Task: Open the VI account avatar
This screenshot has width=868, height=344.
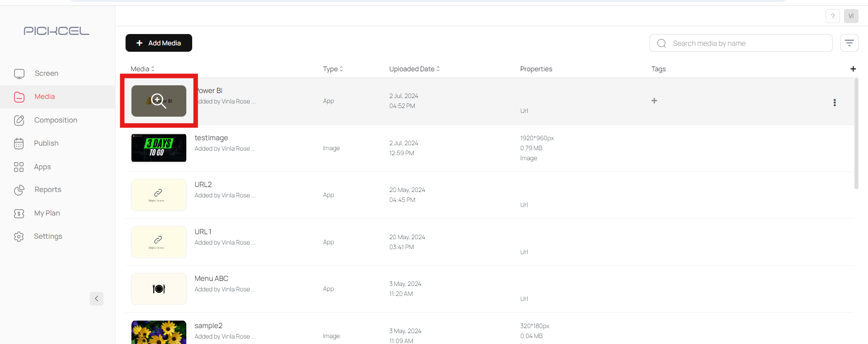Action: click(851, 16)
